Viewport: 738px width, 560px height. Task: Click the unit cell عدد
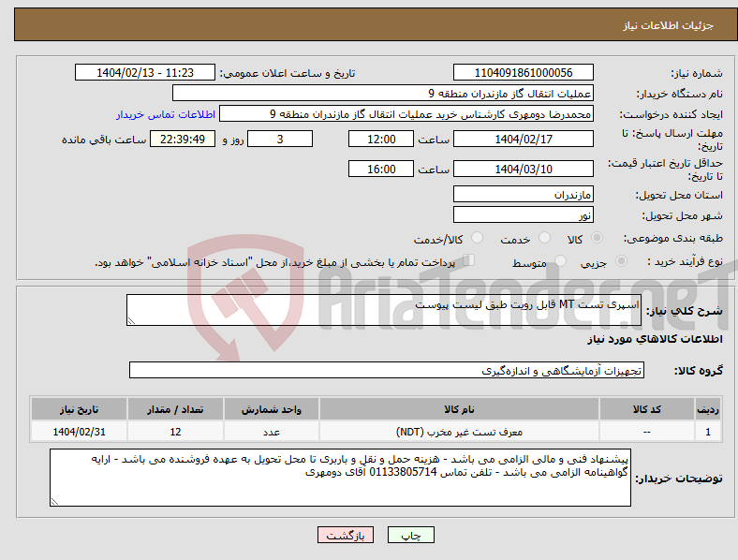[271, 432]
